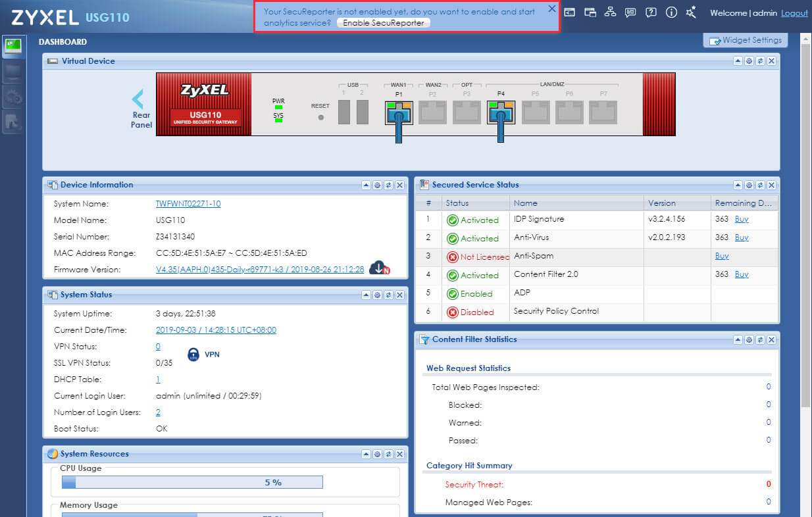
Task: Click the Name column header
Action: (576, 203)
